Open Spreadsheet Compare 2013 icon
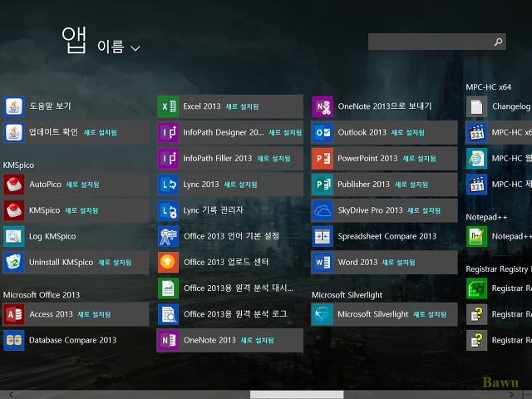 click(323, 236)
